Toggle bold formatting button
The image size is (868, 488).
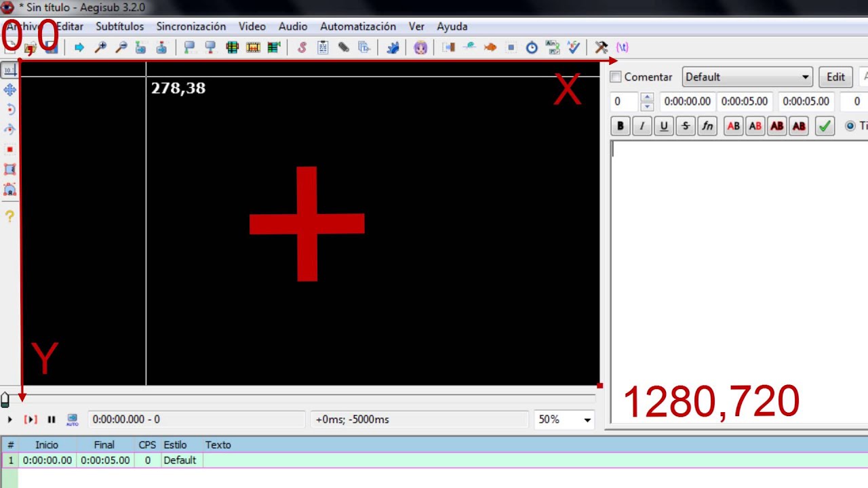pyautogui.click(x=620, y=126)
